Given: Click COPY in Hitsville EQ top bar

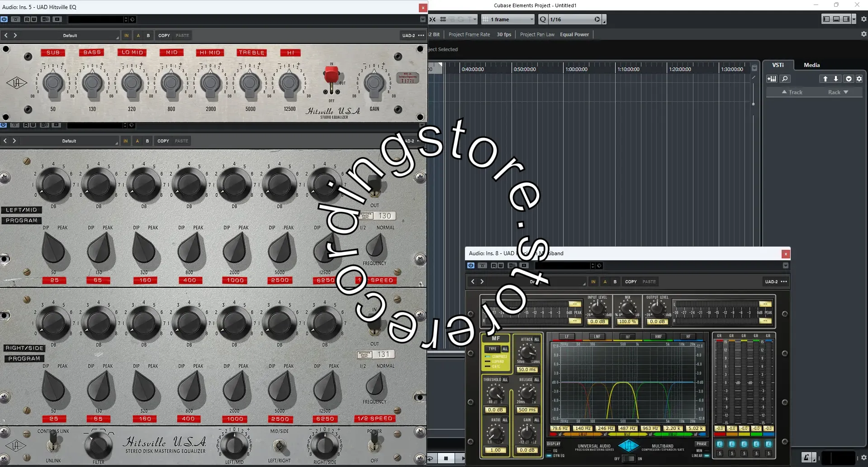Looking at the screenshot, I should click(164, 35).
